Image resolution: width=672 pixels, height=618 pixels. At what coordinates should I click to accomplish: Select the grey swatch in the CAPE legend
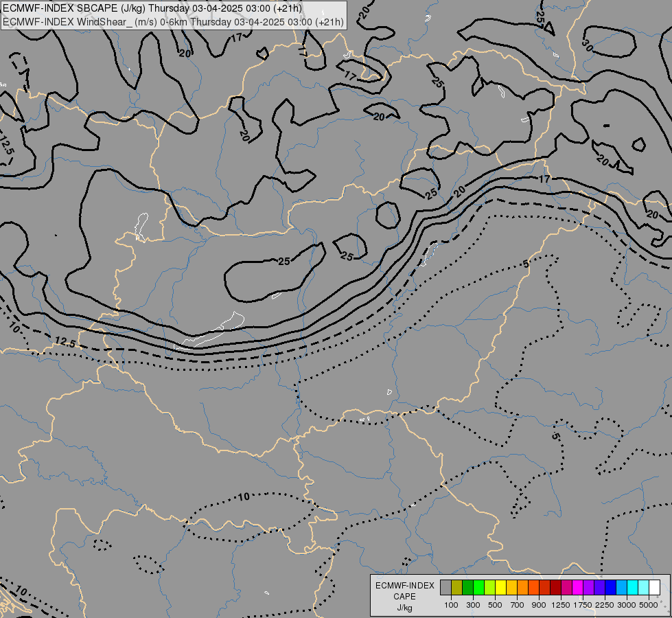coord(445,588)
